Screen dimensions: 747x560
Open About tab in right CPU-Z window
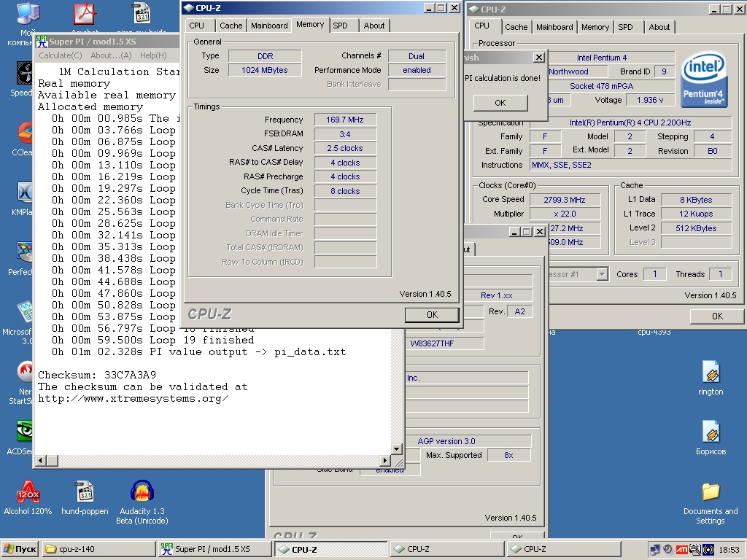click(x=659, y=27)
